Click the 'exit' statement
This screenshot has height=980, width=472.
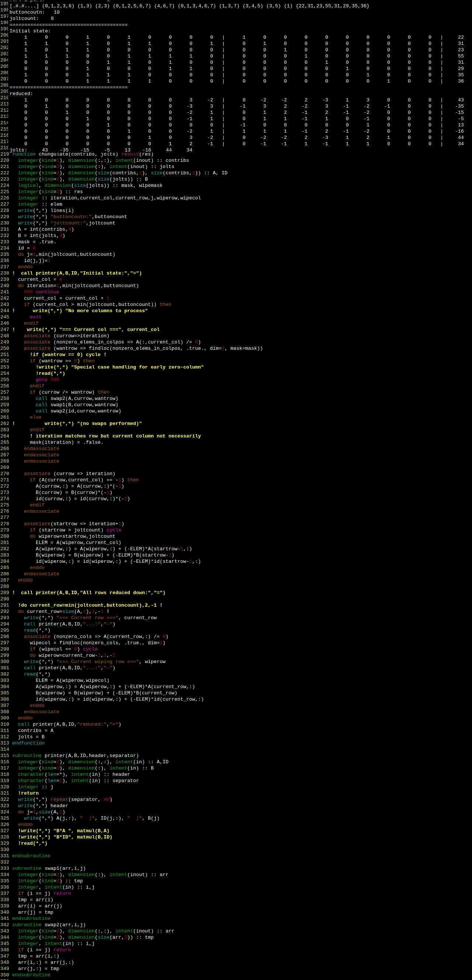[x=36, y=317]
